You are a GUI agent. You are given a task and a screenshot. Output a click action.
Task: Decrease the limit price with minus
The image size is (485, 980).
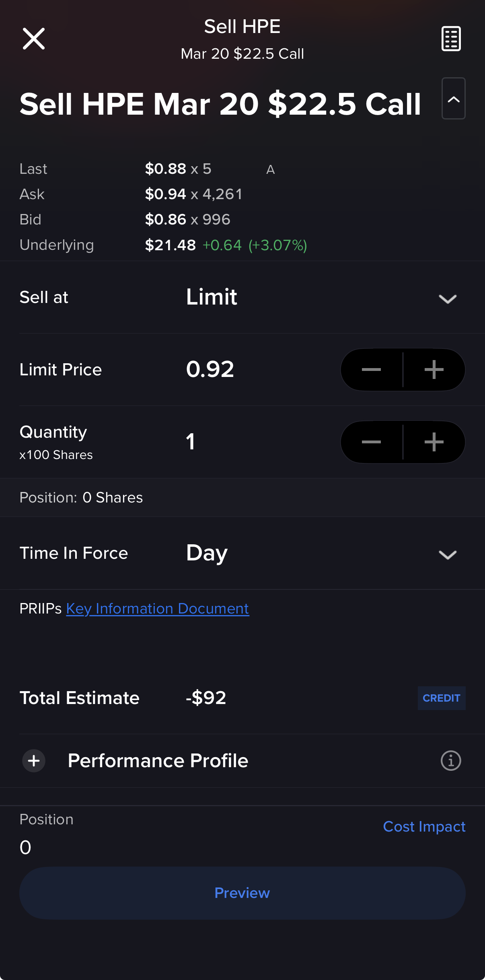(x=372, y=370)
